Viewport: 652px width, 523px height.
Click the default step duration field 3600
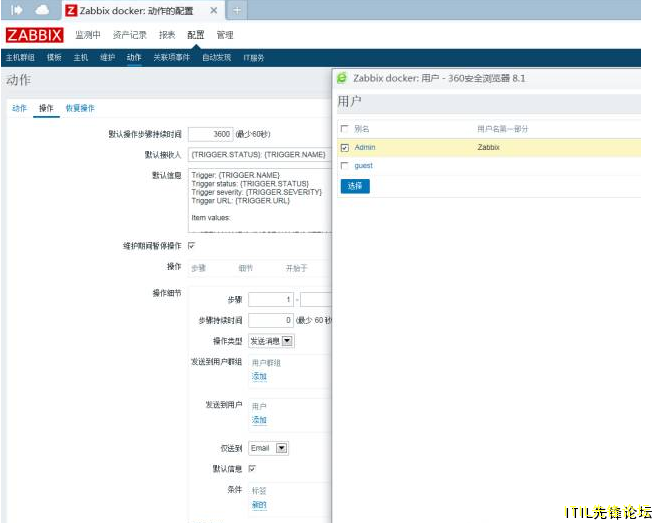click(x=210, y=134)
